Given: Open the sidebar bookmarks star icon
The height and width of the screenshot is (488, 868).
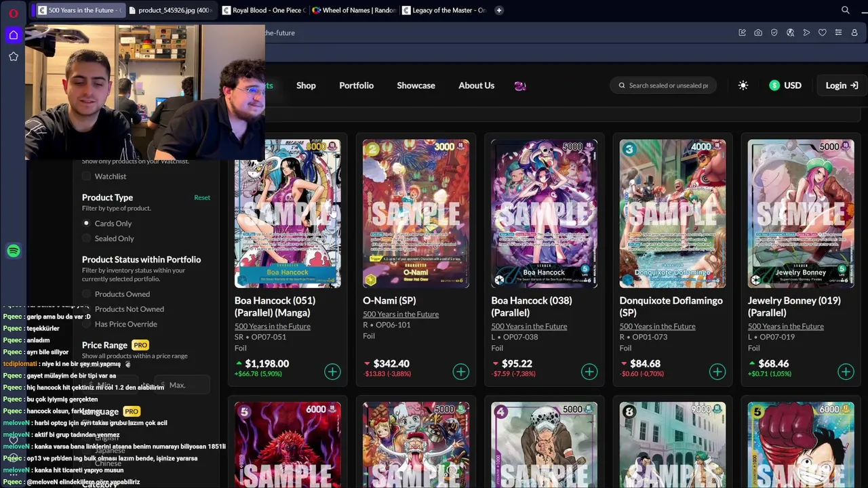Looking at the screenshot, I should click(x=14, y=57).
